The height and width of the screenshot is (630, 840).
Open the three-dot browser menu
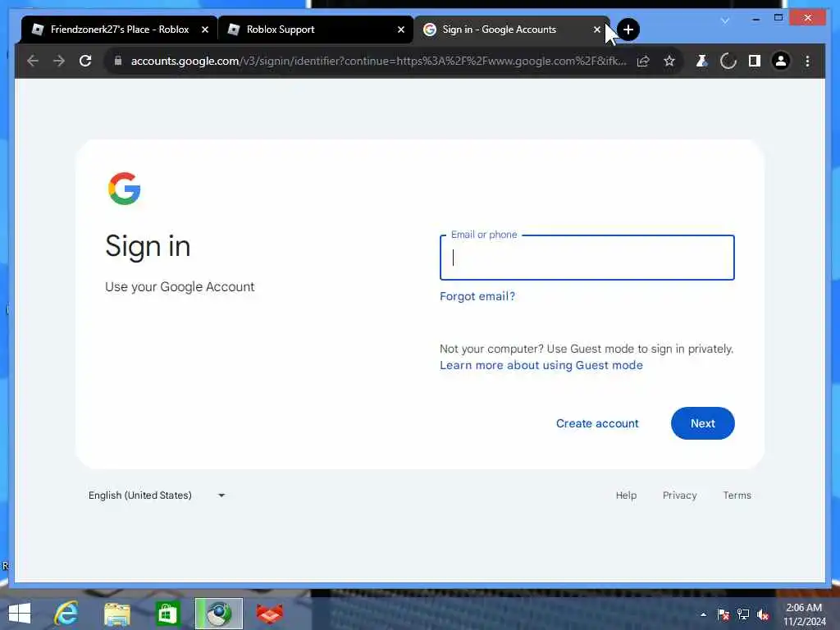pyautogui.click(x=807, y=61)
